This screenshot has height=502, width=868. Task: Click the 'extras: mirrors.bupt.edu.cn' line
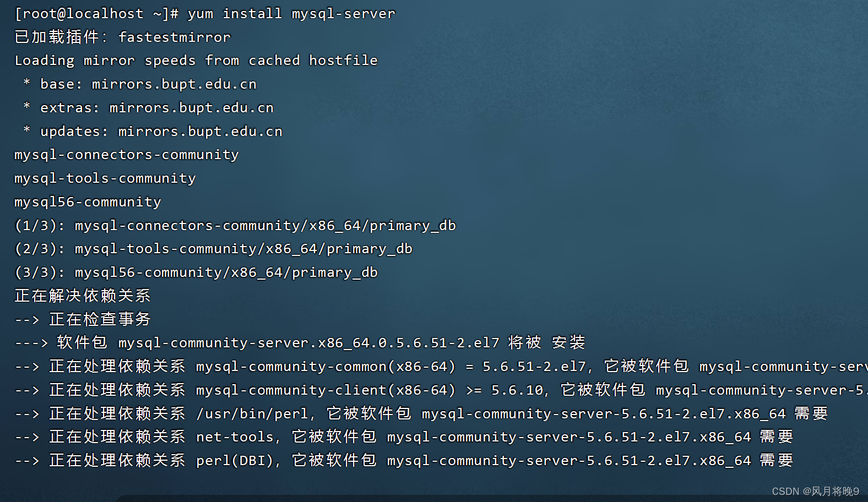click(157, 108)
